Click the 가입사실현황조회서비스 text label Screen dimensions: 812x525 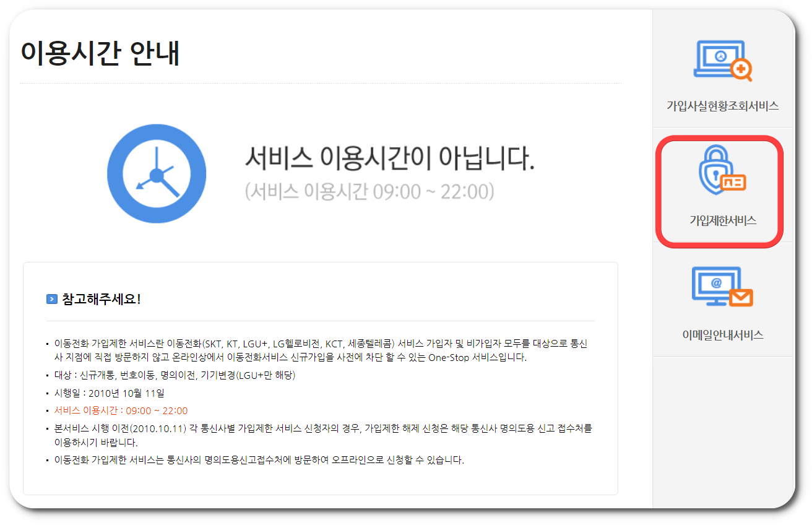(x=722, y=106)
